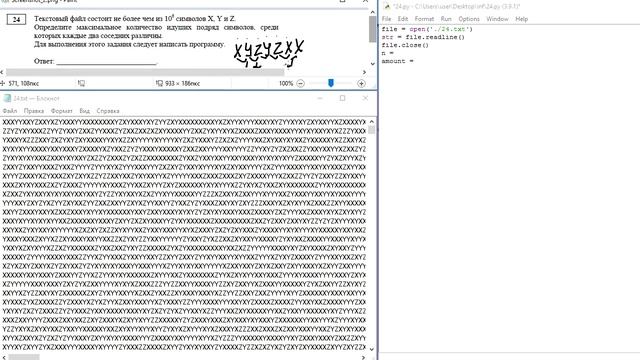Open Файл menu in Notepad
640x360 pixels.
coord(10,111)
